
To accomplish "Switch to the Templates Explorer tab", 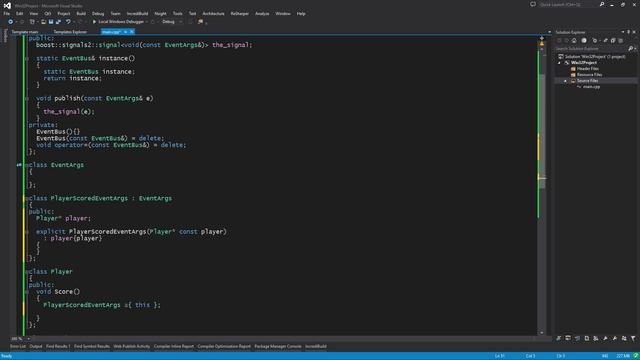I will tap(70, 32).
